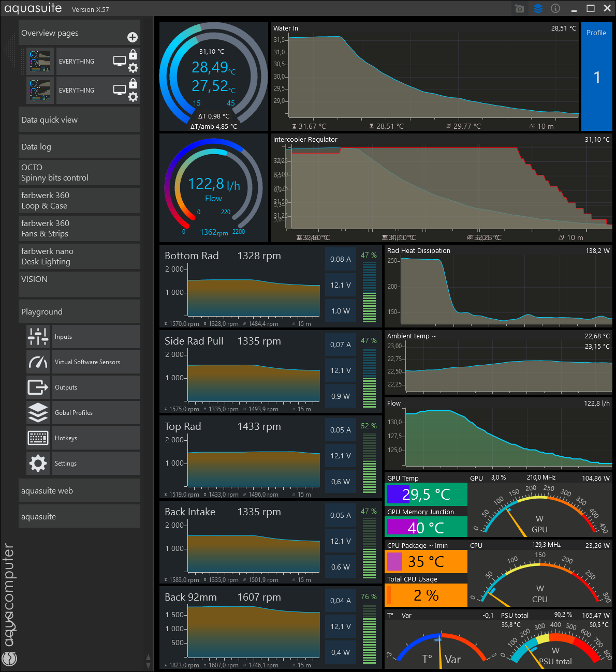Open Settings menu entry
This screenshot has height=672, width=616.
click(x=96, y=464)
